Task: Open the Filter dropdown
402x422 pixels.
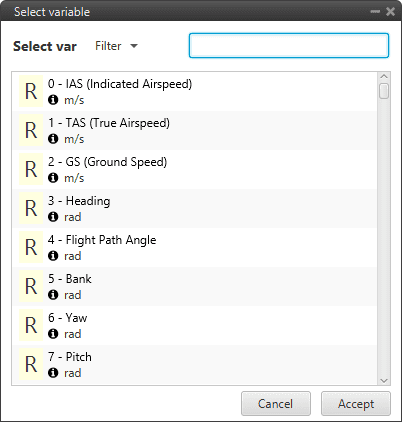Action: click(116, 46)
